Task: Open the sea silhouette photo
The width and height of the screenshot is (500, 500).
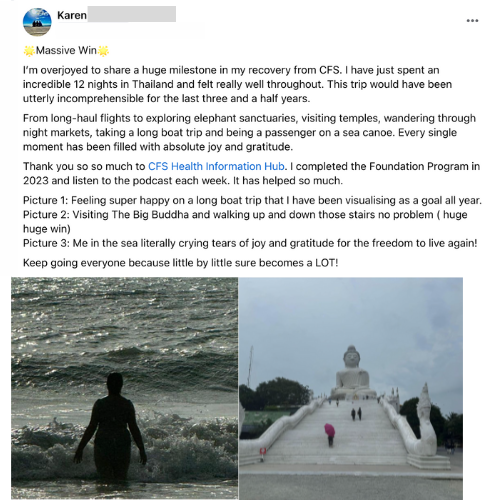Action: [125, 388]
